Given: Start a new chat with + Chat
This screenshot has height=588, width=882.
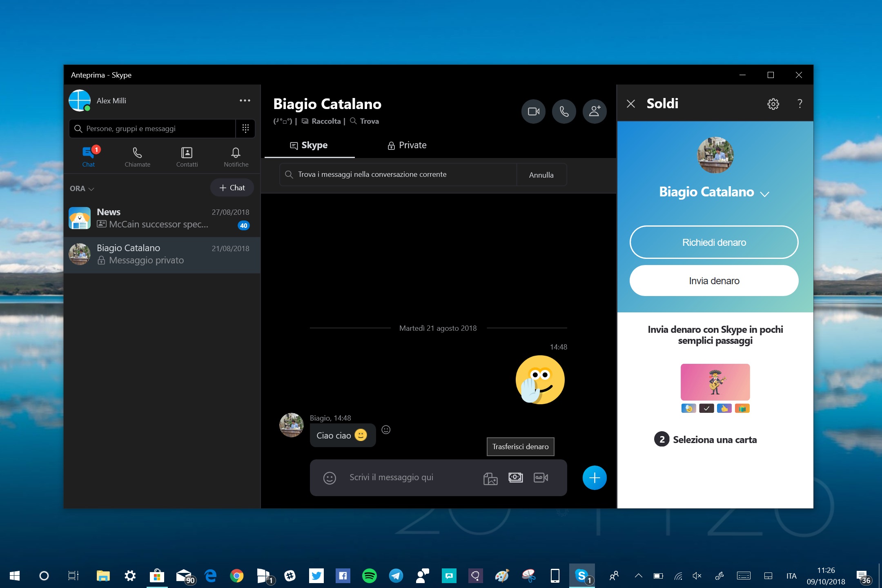Looking at the screenshot, I should point(232,188).
